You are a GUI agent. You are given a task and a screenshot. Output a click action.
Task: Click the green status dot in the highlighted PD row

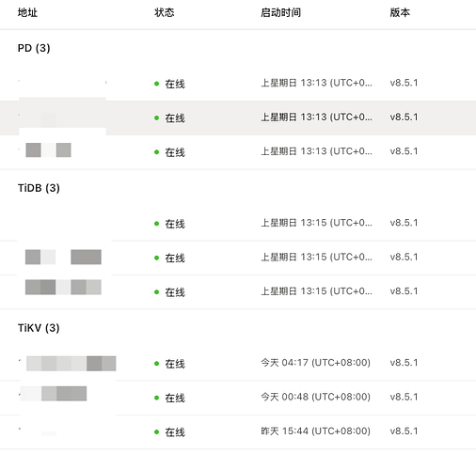tap(156, 117)
